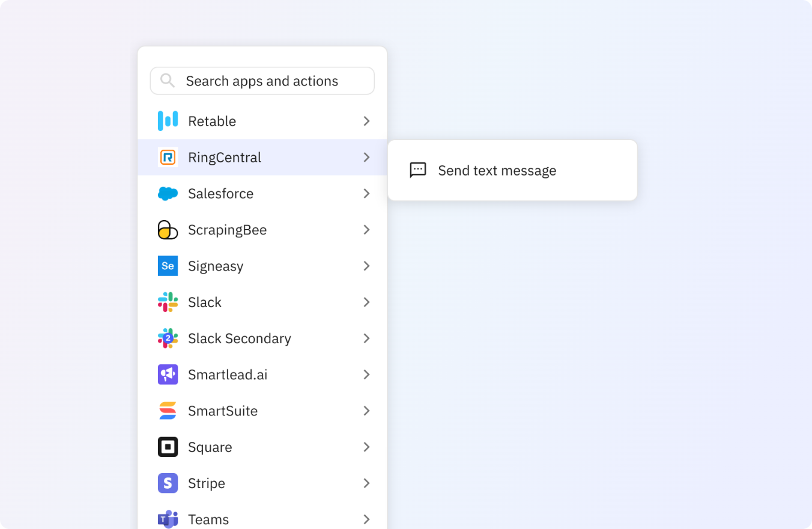Image resolution: width=812 pixels, height=529 pixels.
Task: Click the Stripe app icon
Action: [168, 483]
